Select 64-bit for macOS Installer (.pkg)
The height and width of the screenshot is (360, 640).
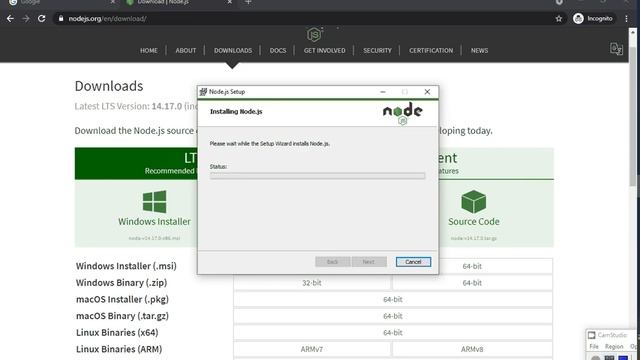click(393, 300)
